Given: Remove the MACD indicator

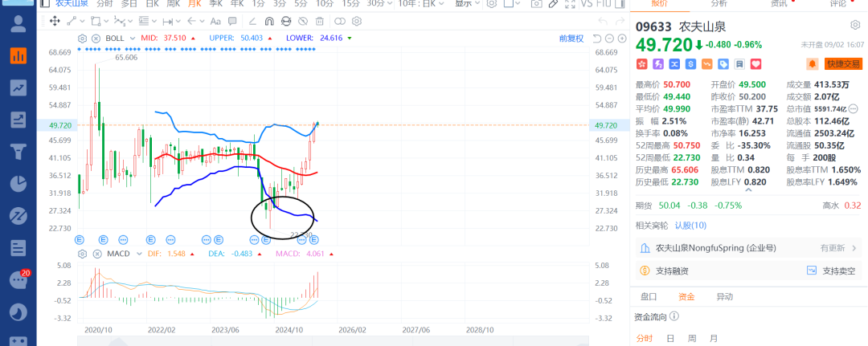Looking at the screenshot, I should 96,254.
